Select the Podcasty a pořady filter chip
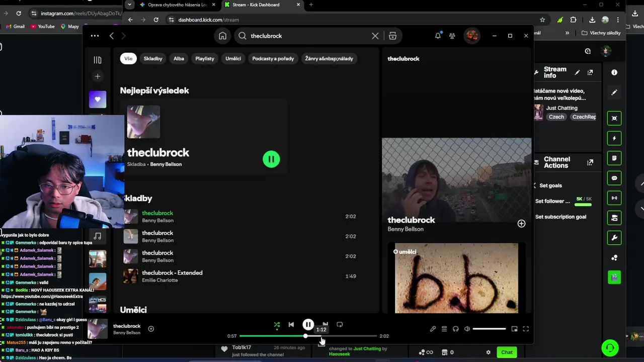 point(273,58)
